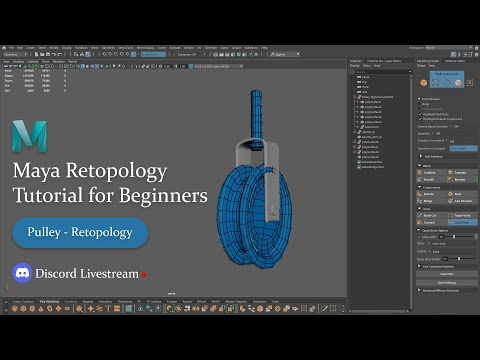Select the Pick/Marquee radio option

pyautogui.click(x=419, y=99)
